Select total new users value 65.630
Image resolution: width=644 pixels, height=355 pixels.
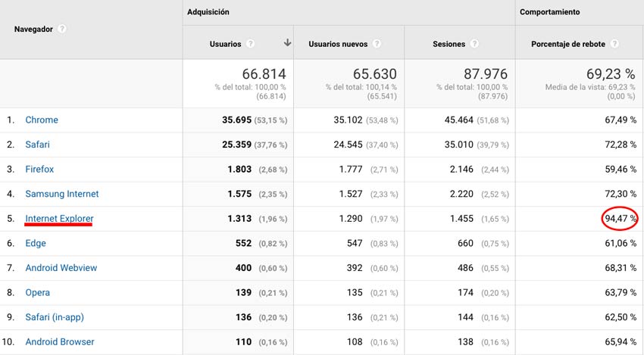tap(374, 74)
